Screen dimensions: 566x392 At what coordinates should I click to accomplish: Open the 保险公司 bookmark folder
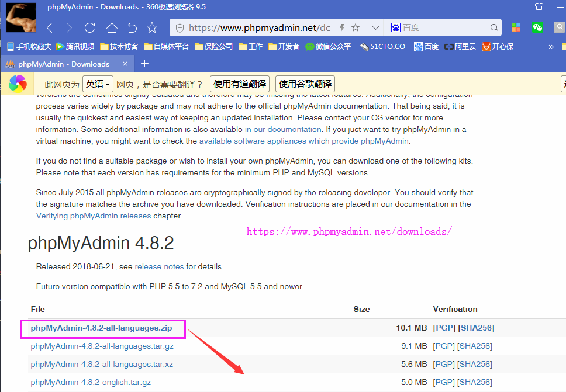[213, 47]
